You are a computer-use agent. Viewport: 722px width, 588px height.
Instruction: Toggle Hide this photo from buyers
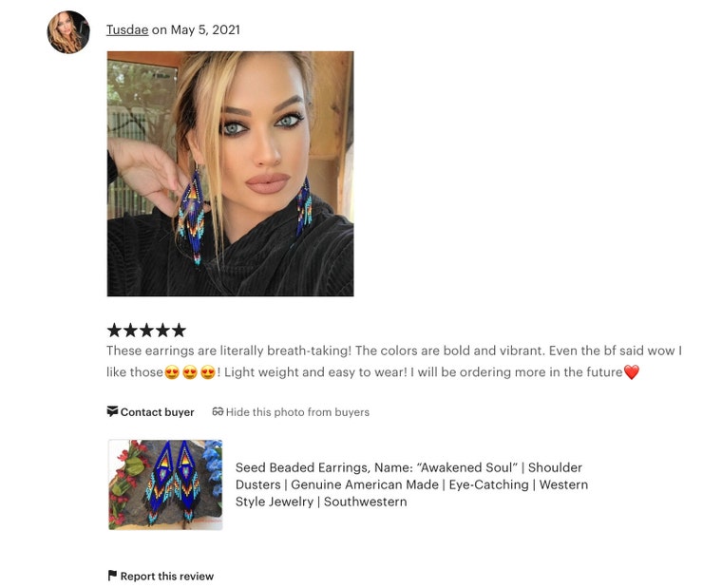[x=291, y=411]
